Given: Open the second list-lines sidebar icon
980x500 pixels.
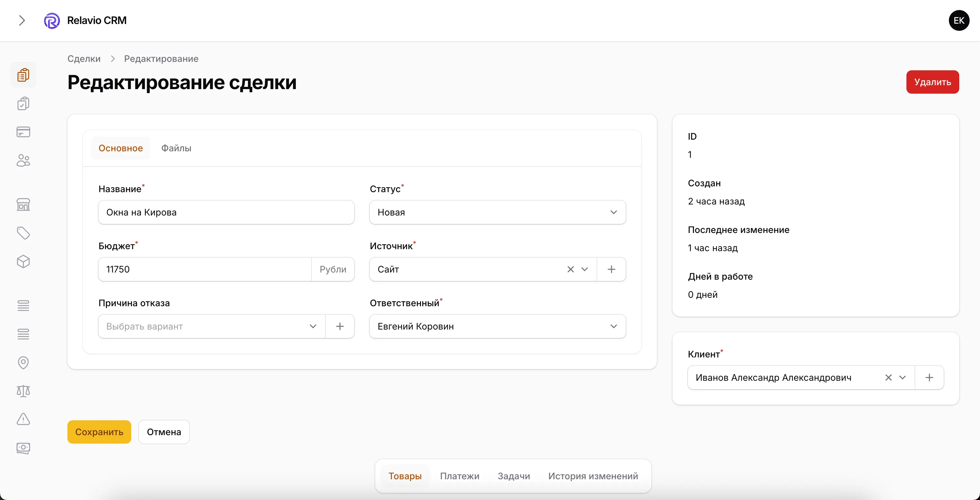Looking at the screenshot, I should point(23,334).
